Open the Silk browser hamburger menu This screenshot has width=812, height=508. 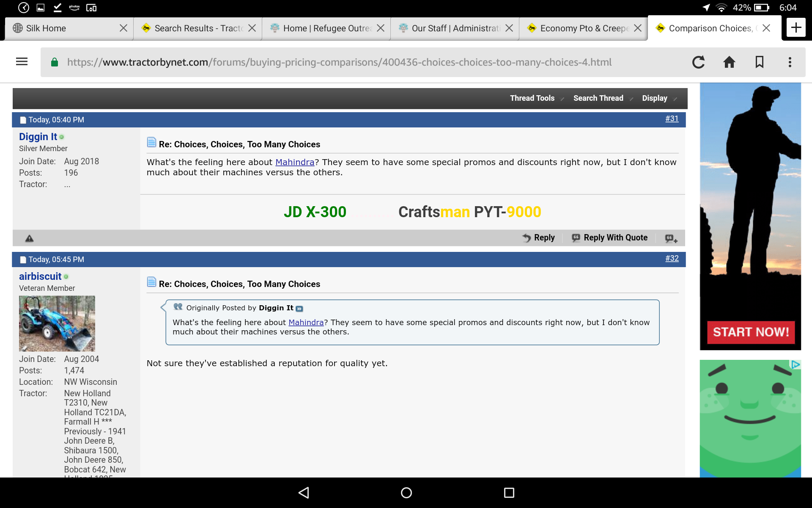22,62
